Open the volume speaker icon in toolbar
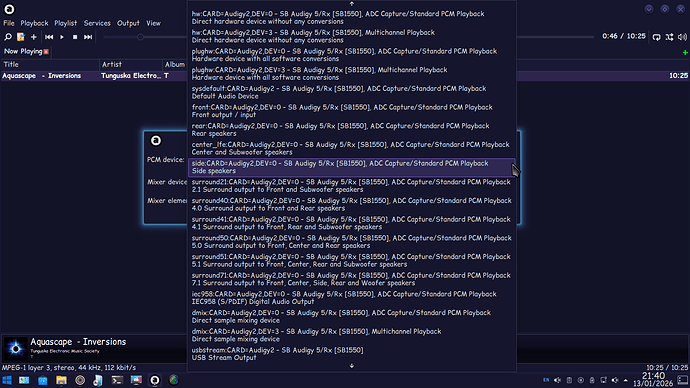This screenshot has height=388, width=690. pos(682,37)
